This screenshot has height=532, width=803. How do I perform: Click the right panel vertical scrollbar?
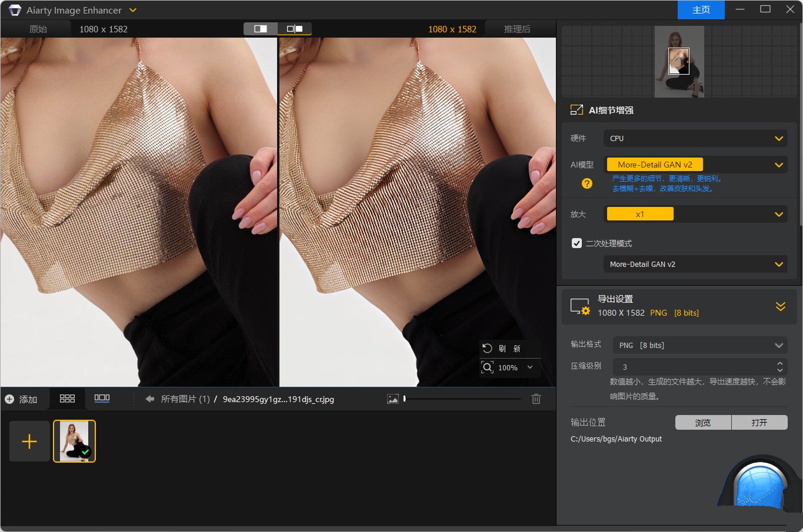tap(800, 123)
